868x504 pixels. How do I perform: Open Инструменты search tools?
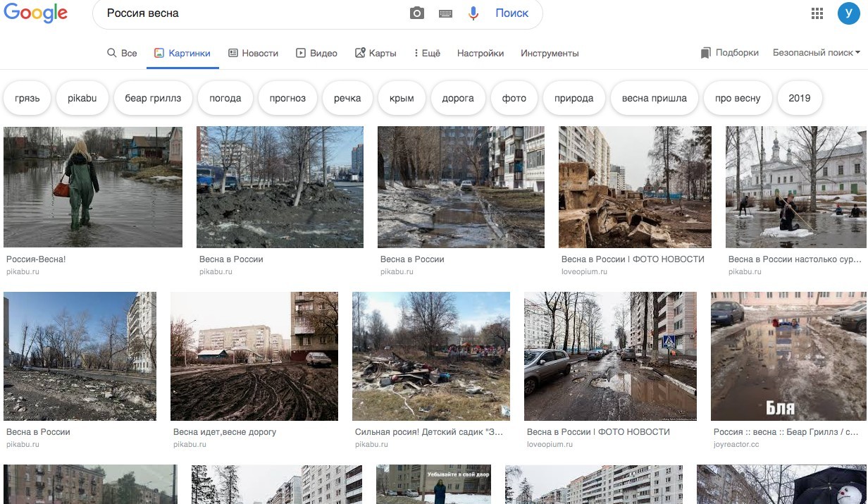(550, 53)
